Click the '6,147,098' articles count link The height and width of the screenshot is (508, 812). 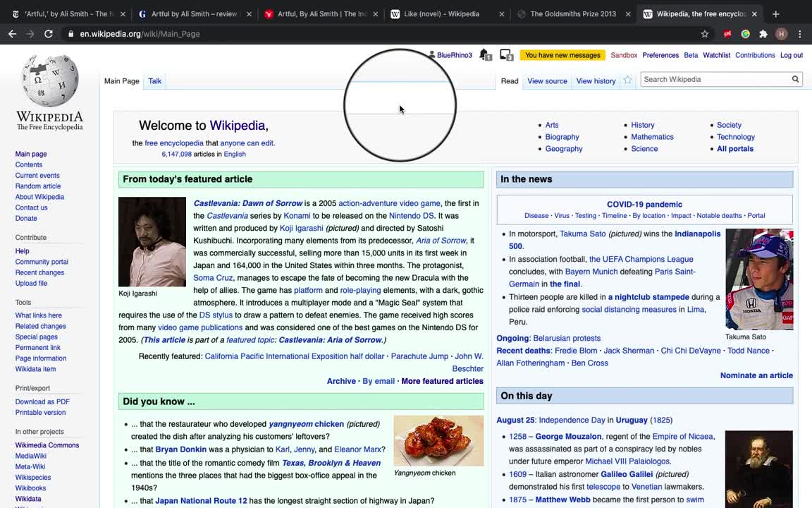pos(177,154)
